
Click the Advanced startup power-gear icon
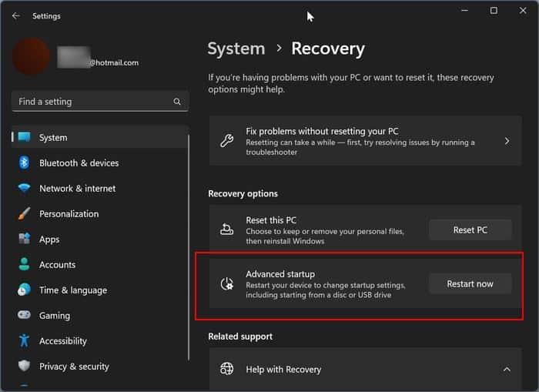tap(226, 283)
